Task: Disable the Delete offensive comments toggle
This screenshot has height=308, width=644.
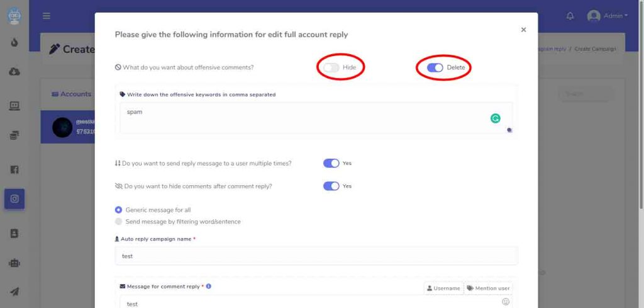Action: pyautogui.click(x=435, y=67)
